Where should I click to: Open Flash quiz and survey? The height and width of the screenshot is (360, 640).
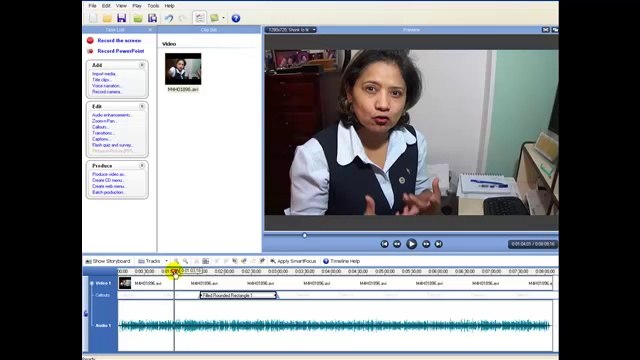pos(113,145)
